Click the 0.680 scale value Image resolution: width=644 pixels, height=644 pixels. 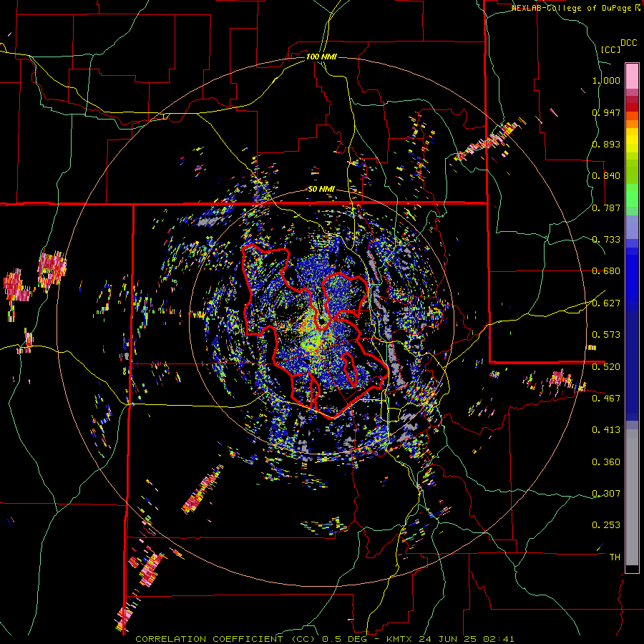tap(606, 271)
